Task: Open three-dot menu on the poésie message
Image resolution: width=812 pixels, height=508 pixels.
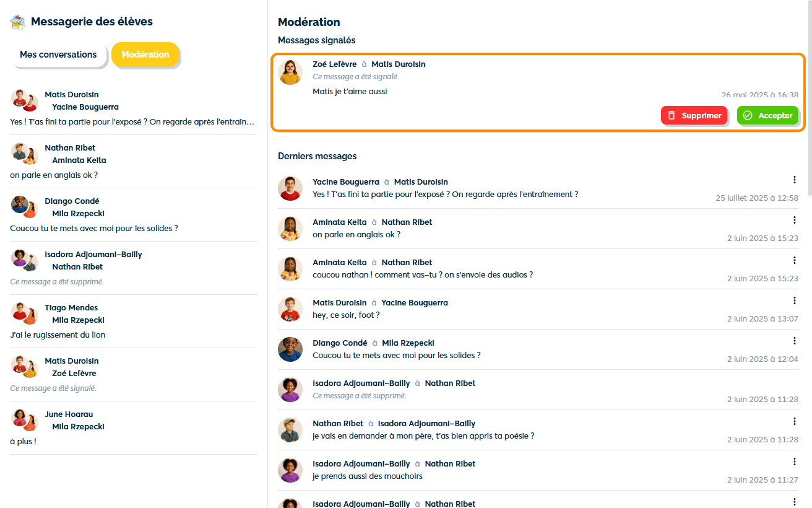Action: (x=794, y=421)
